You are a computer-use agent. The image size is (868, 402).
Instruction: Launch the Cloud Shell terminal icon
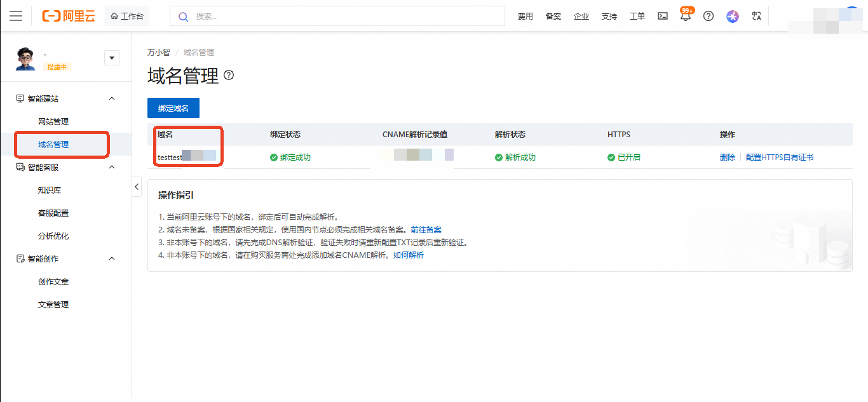662,17
